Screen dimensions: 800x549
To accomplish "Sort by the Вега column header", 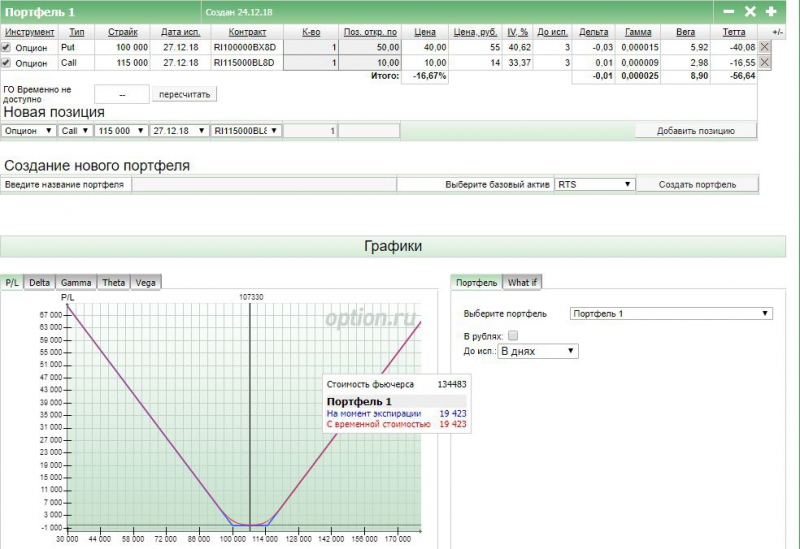I will pos(685,32).
